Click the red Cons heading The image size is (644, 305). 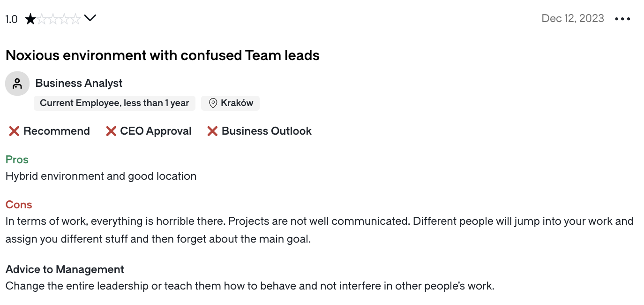click(19, 205)
